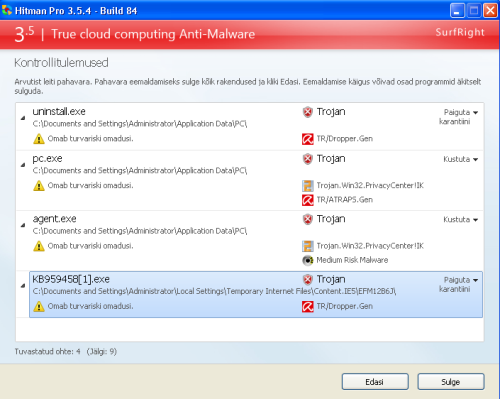Click Trojan shield icon for agent.exe

coord(308,219)
